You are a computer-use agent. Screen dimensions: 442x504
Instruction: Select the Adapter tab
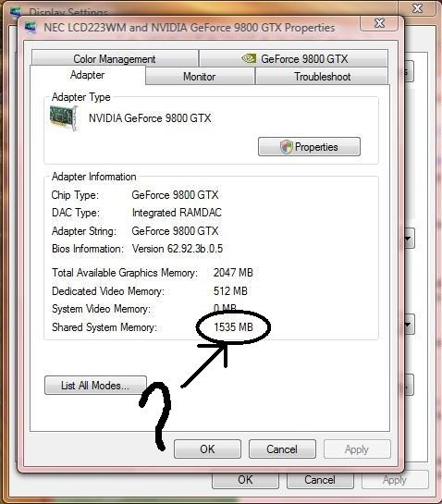click(x=88, y=75)
